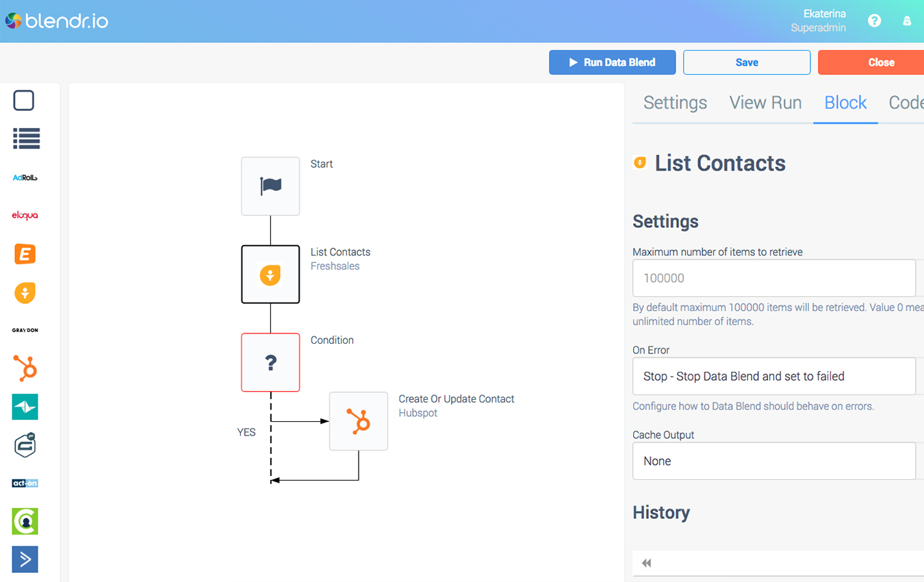Select the Freshsales connector icon
This screenshot has height=582, width=924.
click(x=25, y=292)
